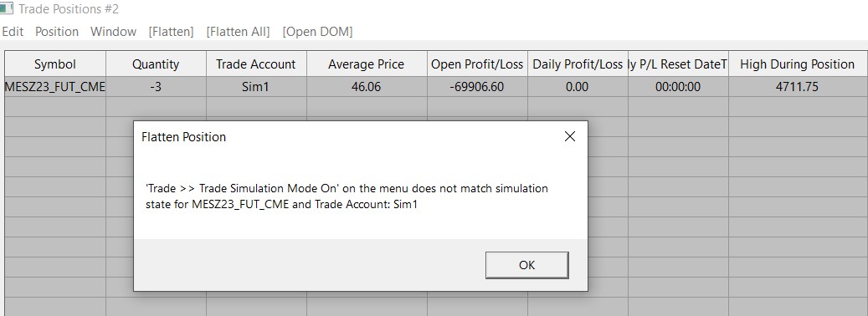The image size is (868, 316).
Task: Click the Trade Positions window icon
Action: tap(6, 9)
